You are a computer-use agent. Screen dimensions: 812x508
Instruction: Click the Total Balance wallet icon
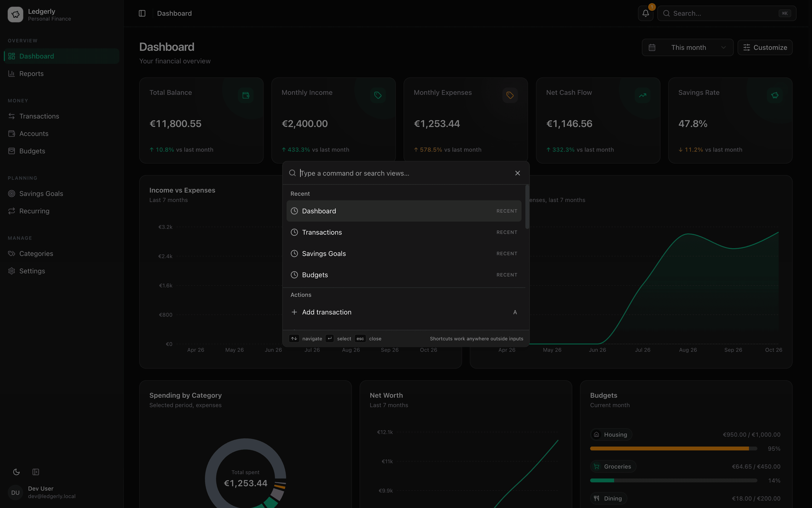coord(246,95)
